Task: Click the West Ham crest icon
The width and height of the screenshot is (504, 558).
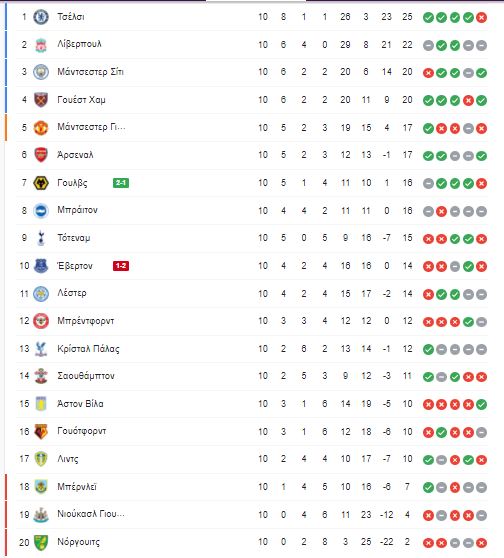Action: coord(41,100)
